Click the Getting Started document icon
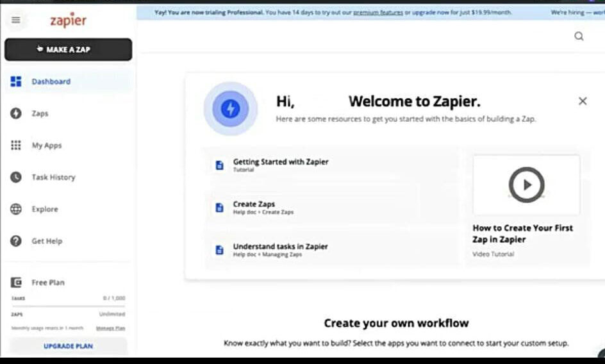 220,165
